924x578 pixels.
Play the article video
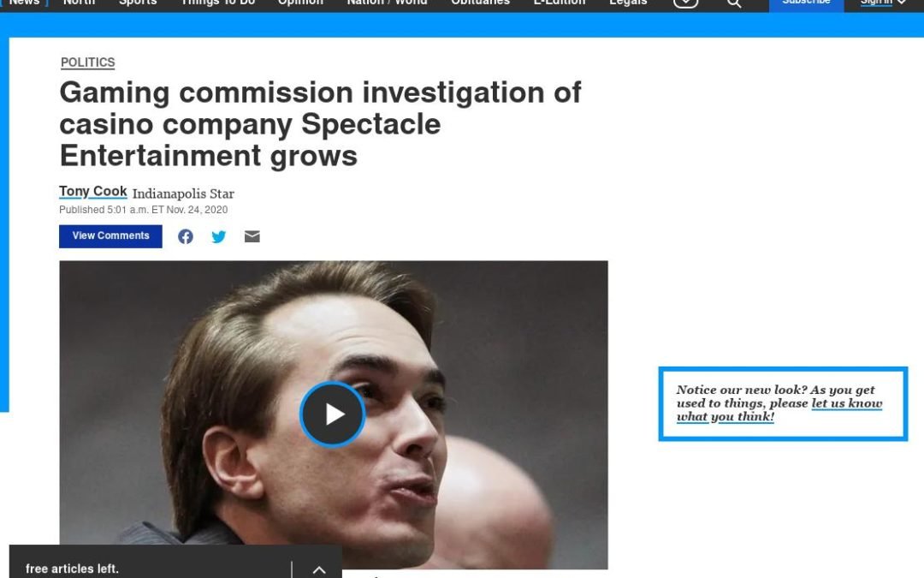(332, 414)
